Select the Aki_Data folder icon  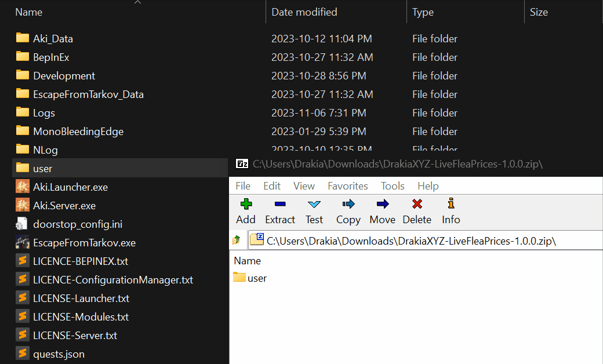[x=22, y=38]
